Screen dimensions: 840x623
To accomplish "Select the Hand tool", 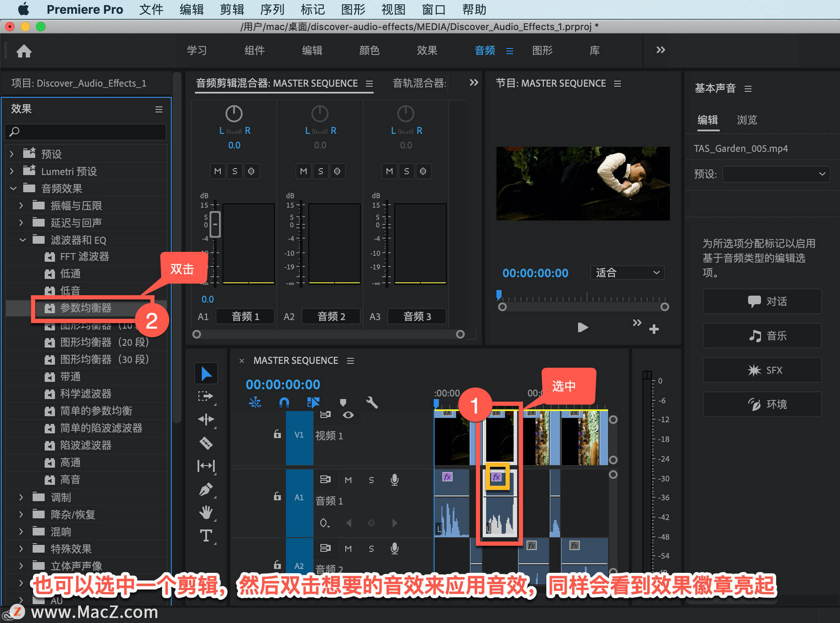I will 206,512.
